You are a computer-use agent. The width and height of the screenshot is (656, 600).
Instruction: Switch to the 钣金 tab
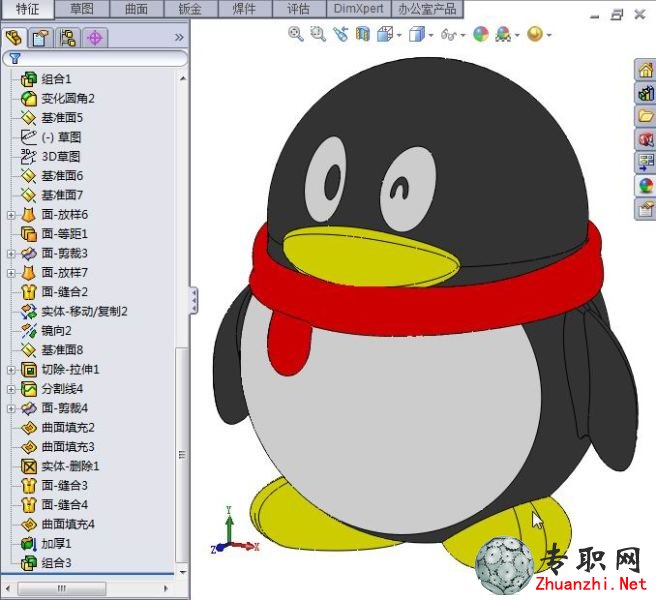click(x=190, y=9)
